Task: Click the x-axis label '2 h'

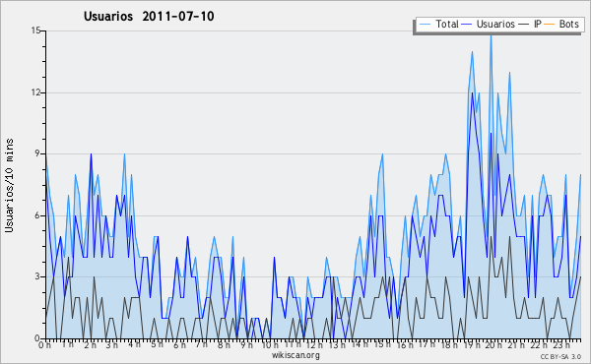Action: coord(90,344)
